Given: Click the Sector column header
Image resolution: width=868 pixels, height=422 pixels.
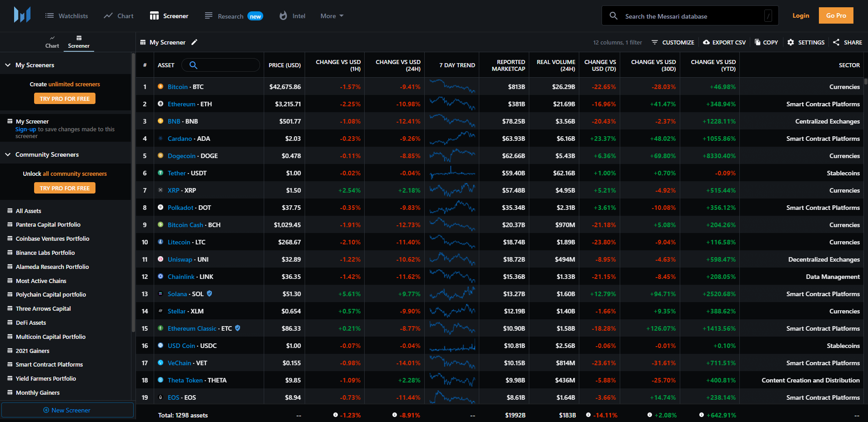Looking at the screenshot, I should pyautogui.click(x=849, y=65).
